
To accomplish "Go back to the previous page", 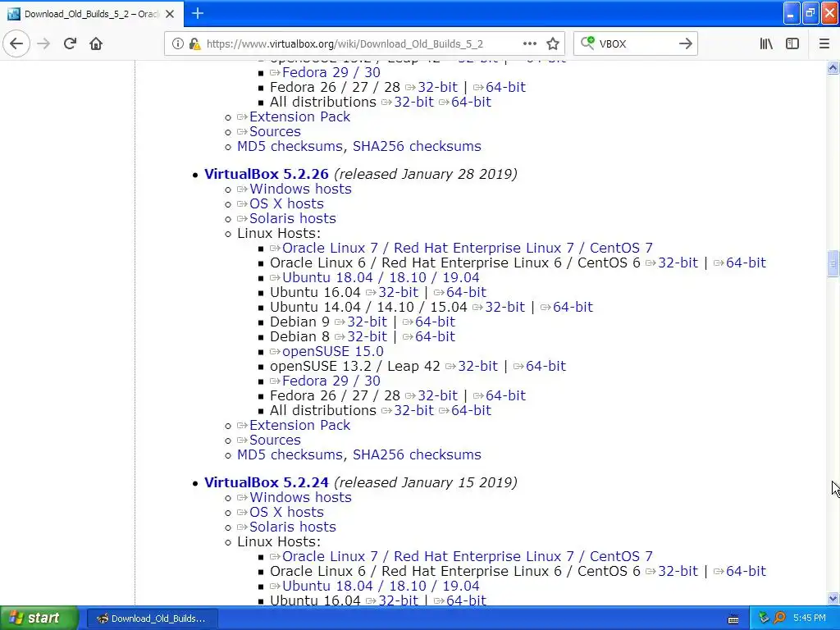I will coord(16,44).
